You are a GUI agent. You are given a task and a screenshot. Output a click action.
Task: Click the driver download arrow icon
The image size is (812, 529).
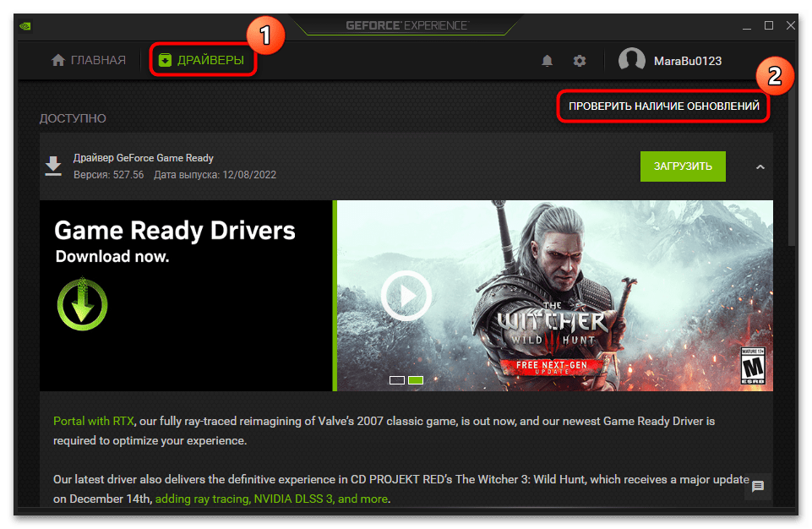point(53,166)
